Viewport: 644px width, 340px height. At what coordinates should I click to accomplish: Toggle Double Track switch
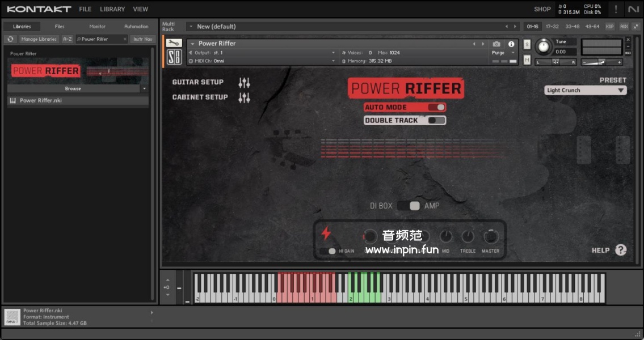click(436, 120)
